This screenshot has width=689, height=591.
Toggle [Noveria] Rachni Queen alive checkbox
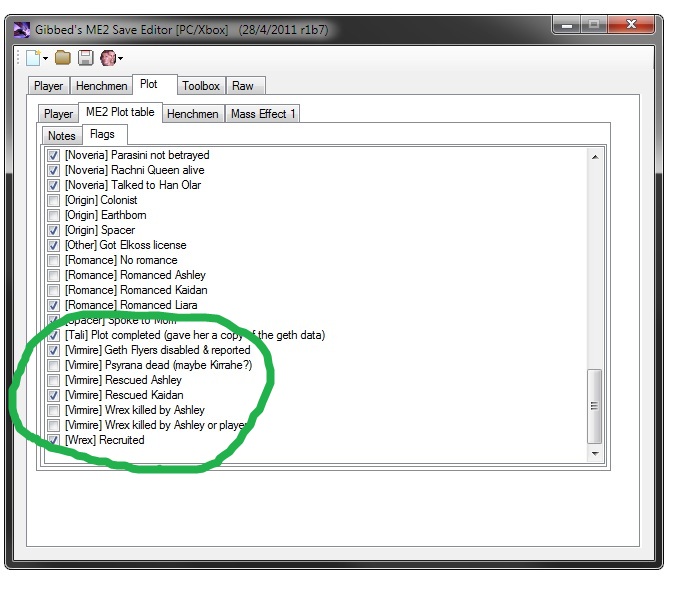coord(54,170)
